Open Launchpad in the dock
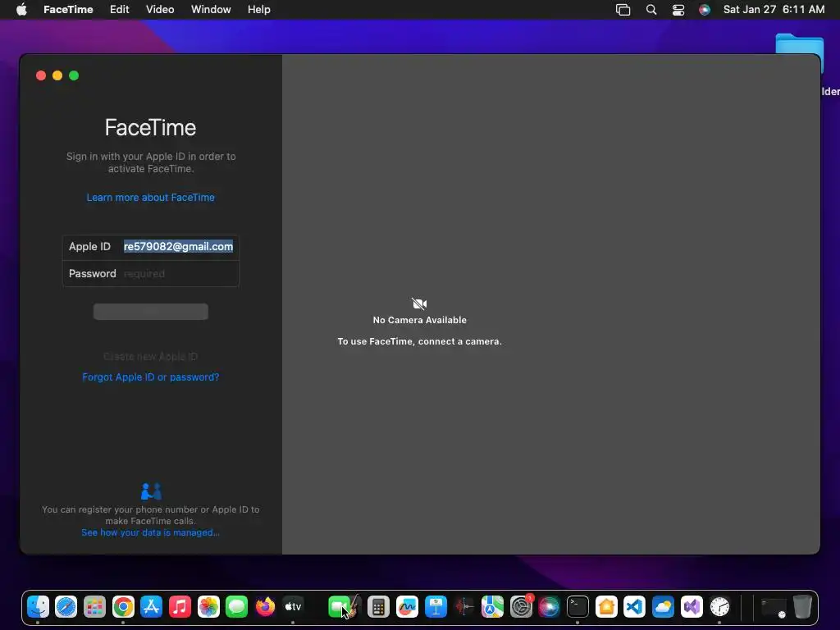Viewport: 840px width, 630px height. point(95,607)
